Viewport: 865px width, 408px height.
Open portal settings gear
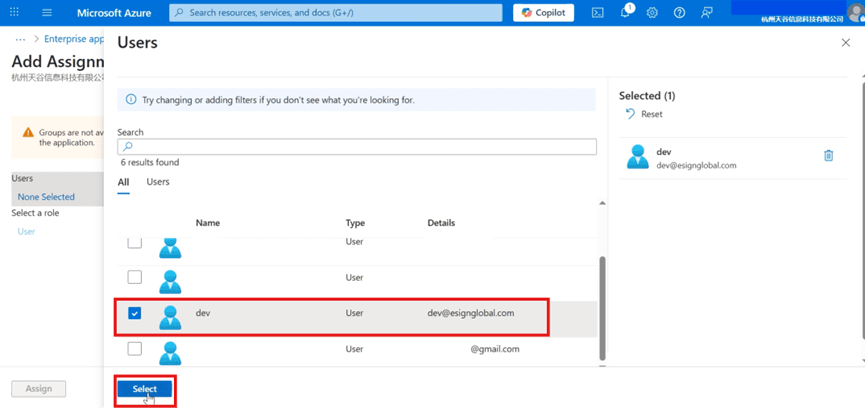point(652,13)
